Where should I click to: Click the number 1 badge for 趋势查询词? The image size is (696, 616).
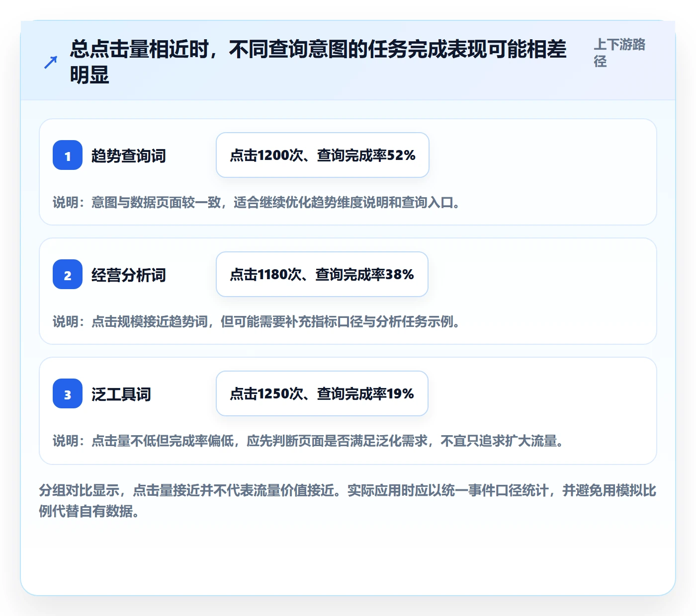click(x=68, y=155)
